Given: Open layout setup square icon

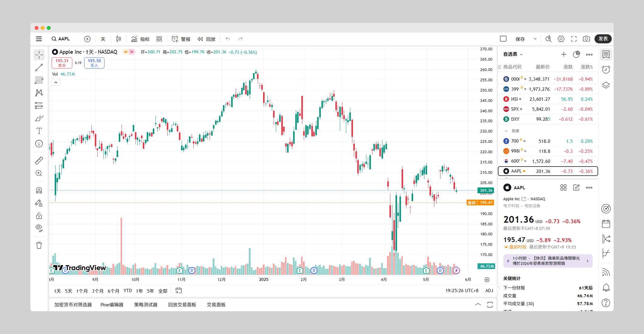Looking at the screenshot, I should [503, 39].
